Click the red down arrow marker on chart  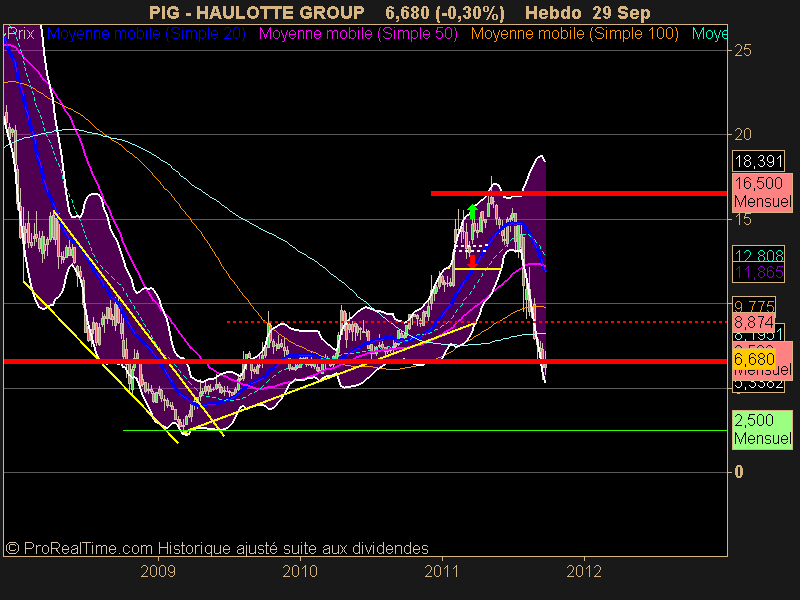pos(472,261)
